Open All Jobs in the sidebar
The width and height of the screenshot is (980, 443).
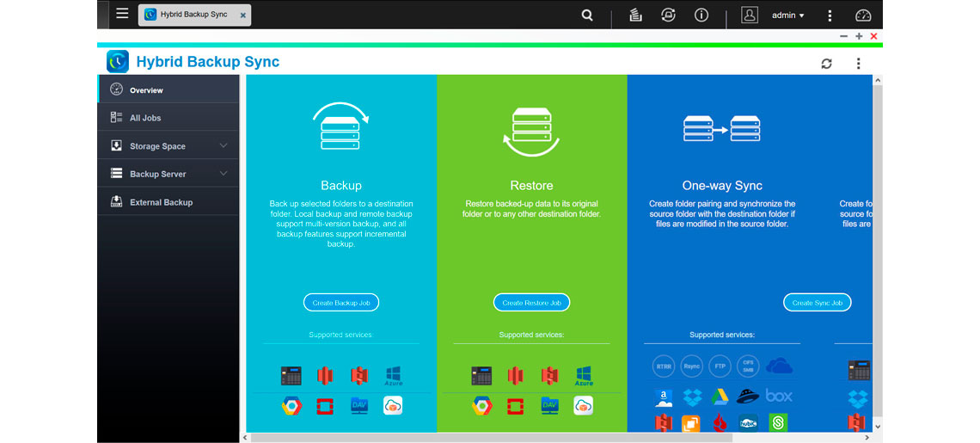coord(168,118)
